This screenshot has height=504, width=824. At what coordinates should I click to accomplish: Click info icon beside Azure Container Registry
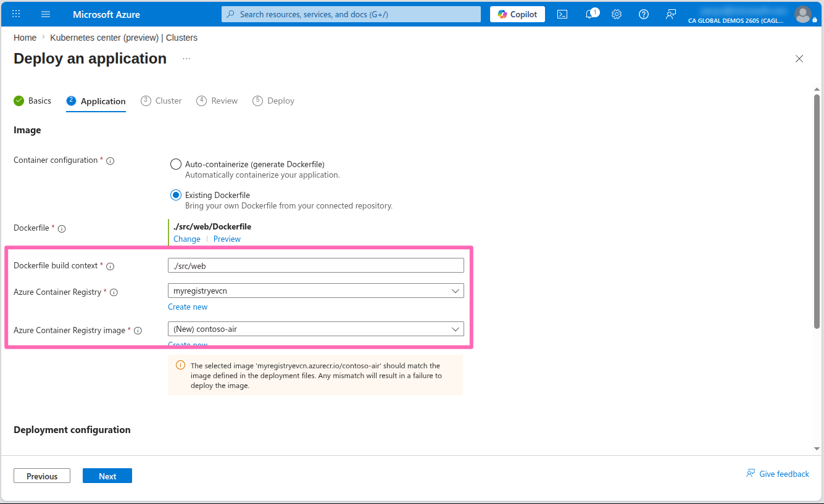click(114, 293)
